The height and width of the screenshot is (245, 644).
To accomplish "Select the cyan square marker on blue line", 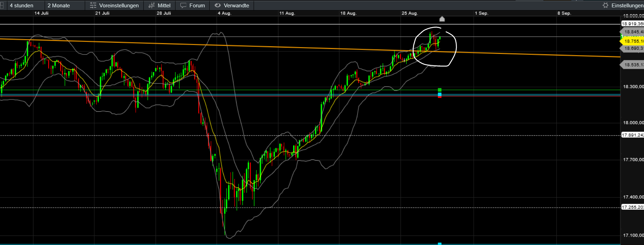I will (x=440, y=94).
